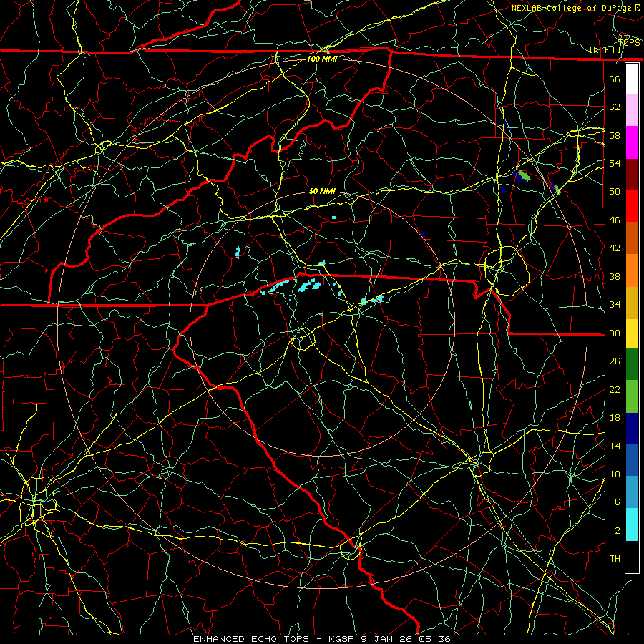Click the dark red 54 kft swatch
644x644 pixels.
632,175
